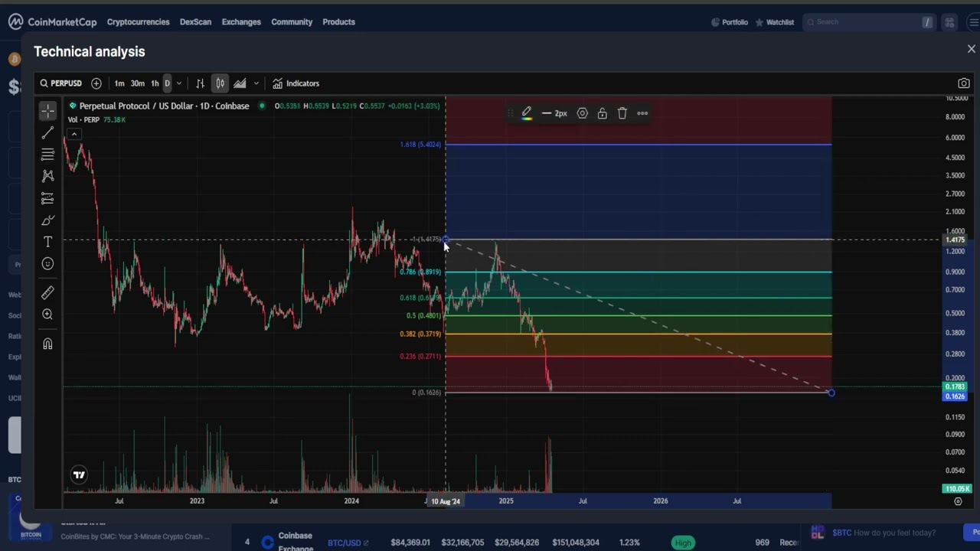Open the Community menu
980x551 pixels.
[x=292, y=22]
